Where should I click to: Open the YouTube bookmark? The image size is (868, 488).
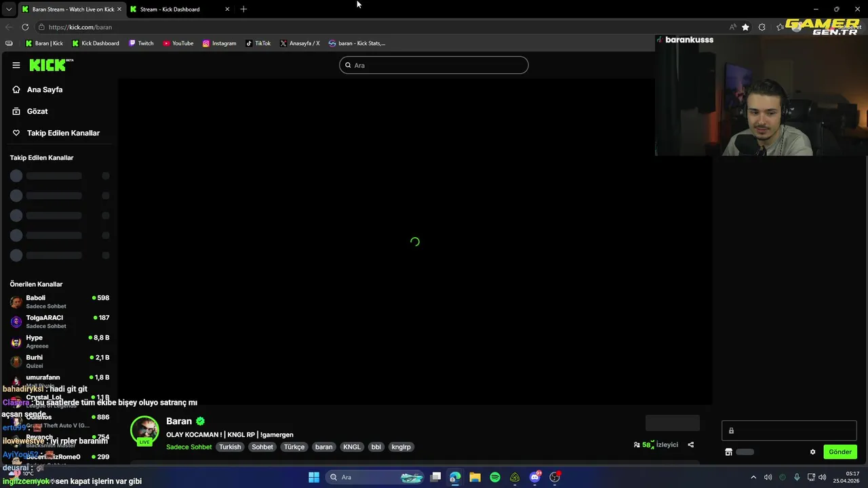click(x=178, y=43)
